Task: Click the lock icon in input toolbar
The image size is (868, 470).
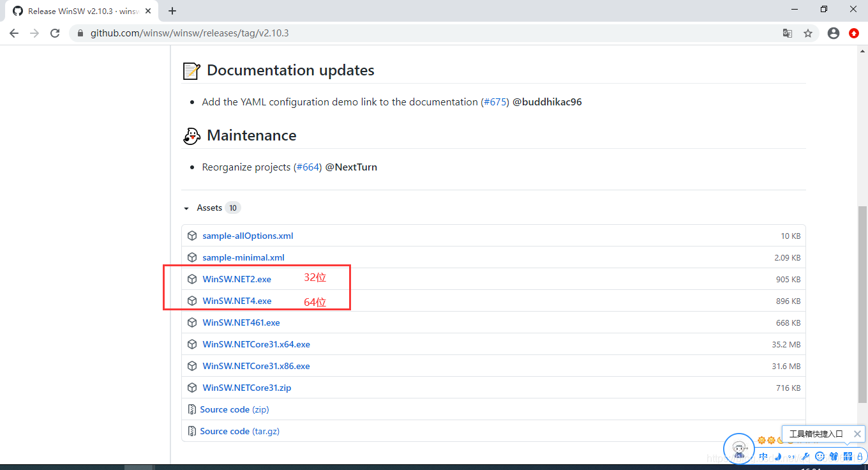Action: [860, 456]
